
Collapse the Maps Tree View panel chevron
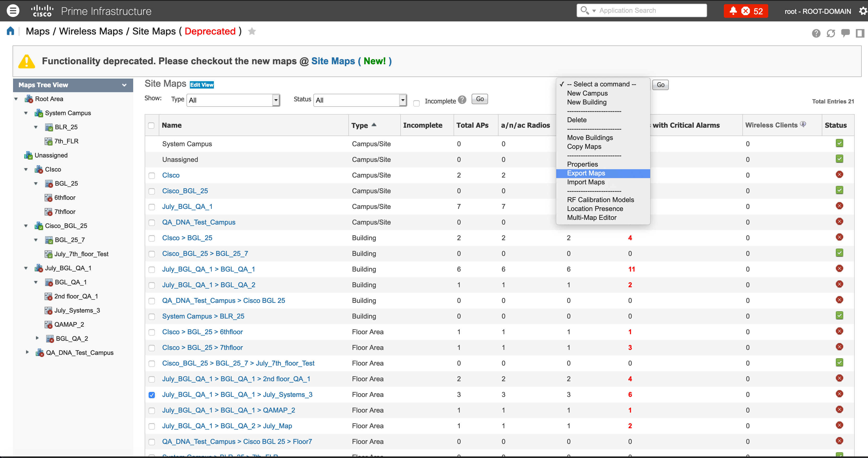[124, 85]
